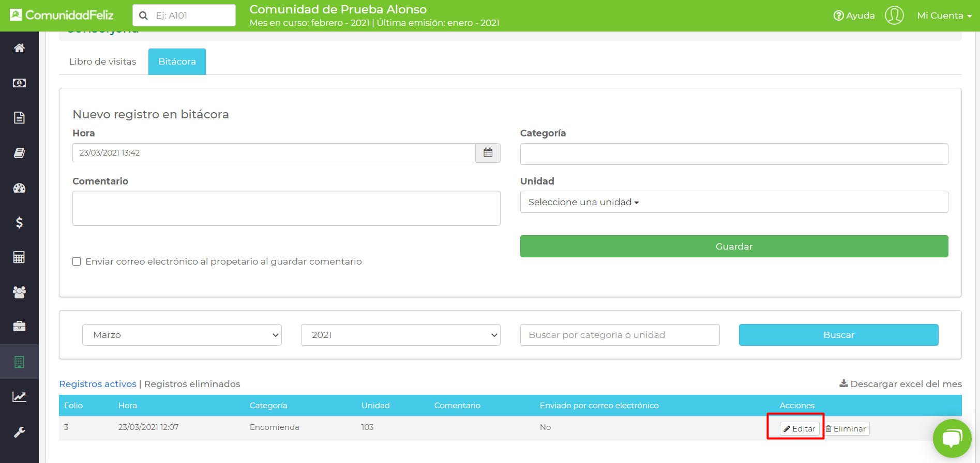Open the money bill sidebar icon
The image size is (980, 463).
point(19,83)
